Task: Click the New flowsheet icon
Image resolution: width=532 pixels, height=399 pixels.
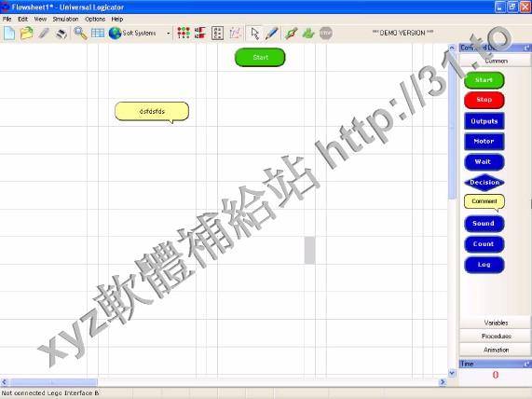Action: [9, 34]
